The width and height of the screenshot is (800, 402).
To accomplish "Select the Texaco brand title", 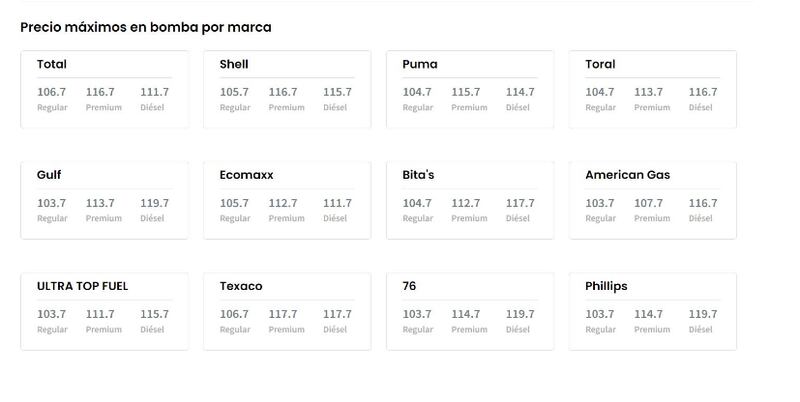I will [241, 286].
